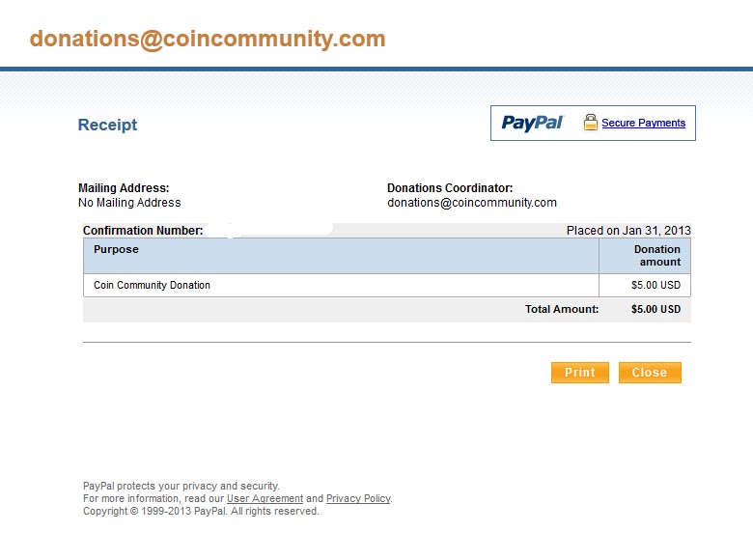Click the Print button
This screenshot has height=560, width=753.
579,373
